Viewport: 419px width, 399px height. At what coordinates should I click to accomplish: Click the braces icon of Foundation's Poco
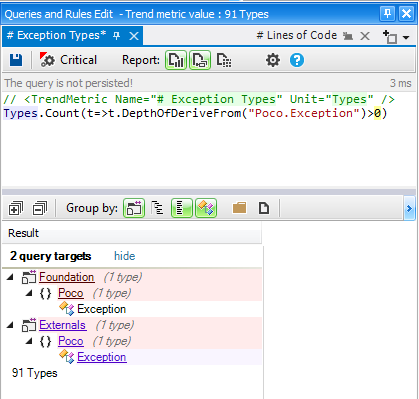coord(45,293)
